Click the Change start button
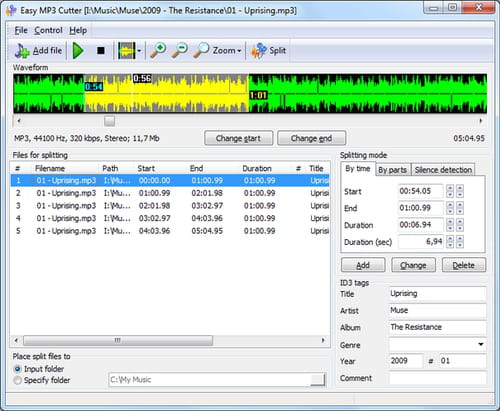Viewport: 500px width, 411px height. pos(238,138)
